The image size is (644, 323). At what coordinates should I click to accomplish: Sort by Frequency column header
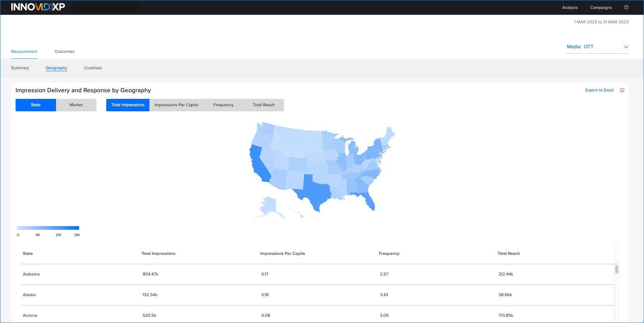pos(389,254)
